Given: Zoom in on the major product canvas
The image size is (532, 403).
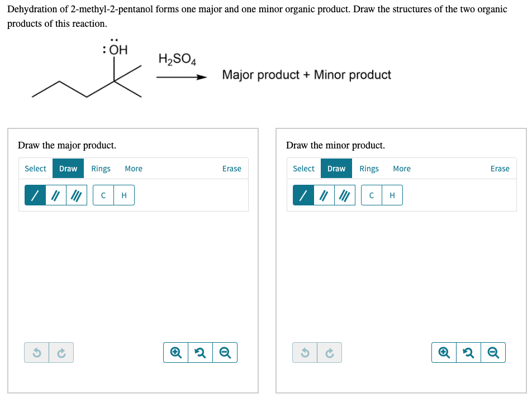Looking at the screenshot, I should pyautogui.click(x=175, y=353).
